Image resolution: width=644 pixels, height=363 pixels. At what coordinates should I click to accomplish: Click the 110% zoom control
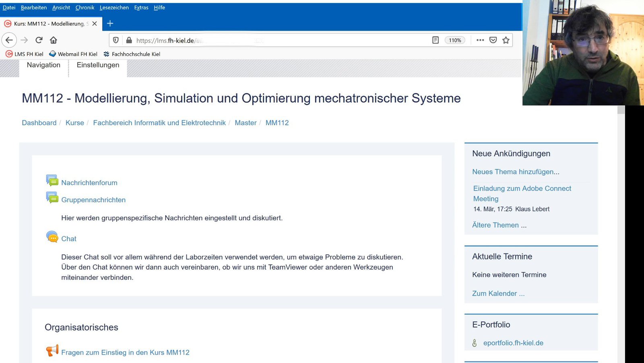[x=455, y=40]
